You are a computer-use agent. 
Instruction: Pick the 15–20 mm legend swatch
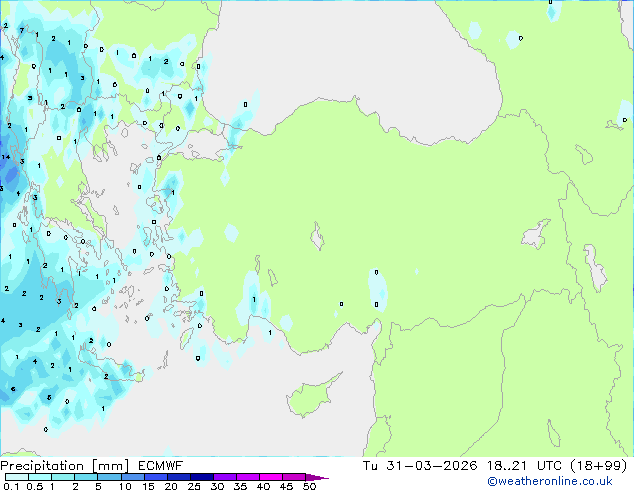155,477
